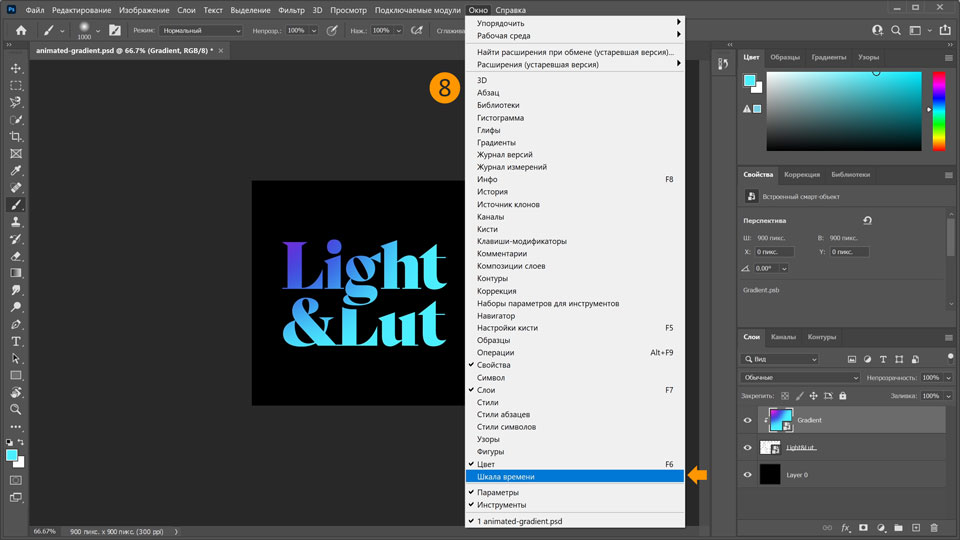
Task: Select the Hand tool
Action: (16, 392)
